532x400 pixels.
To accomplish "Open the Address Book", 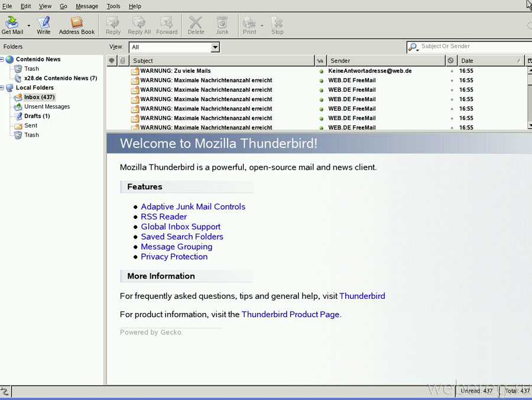I will 77,25.
